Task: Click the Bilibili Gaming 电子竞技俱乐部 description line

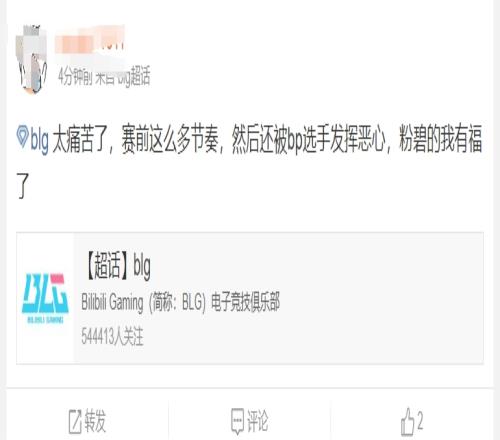Action: (180, 303)
